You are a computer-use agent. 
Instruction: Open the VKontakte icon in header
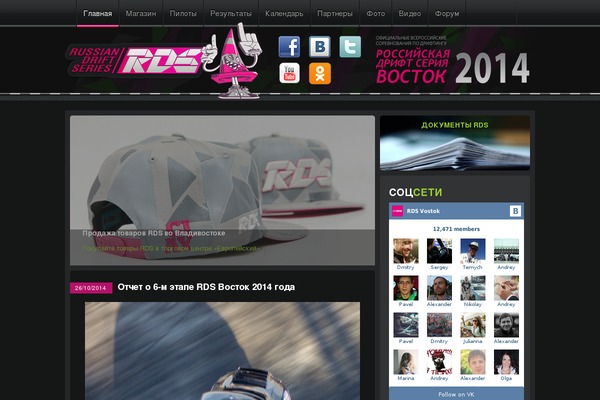coord(320,47)
